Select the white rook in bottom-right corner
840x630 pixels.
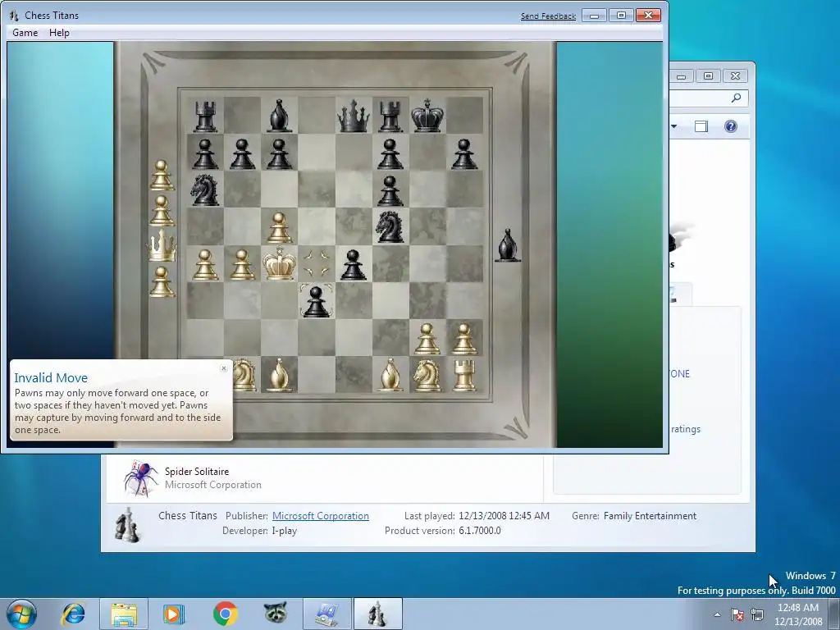pyautogui.click(x=464, y=374)
